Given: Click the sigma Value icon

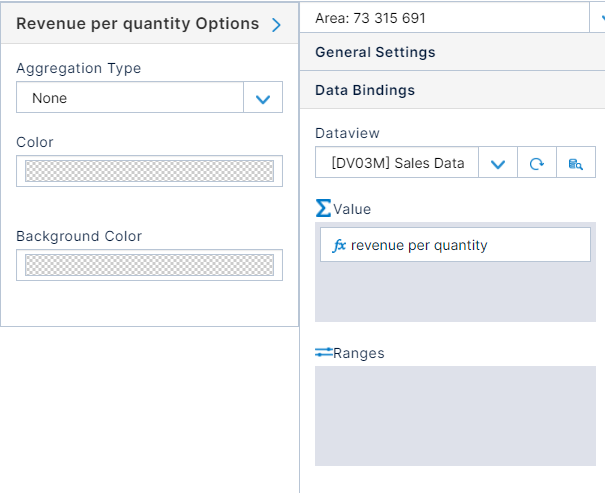Looking at the screenshot, I should coord(323,208).
